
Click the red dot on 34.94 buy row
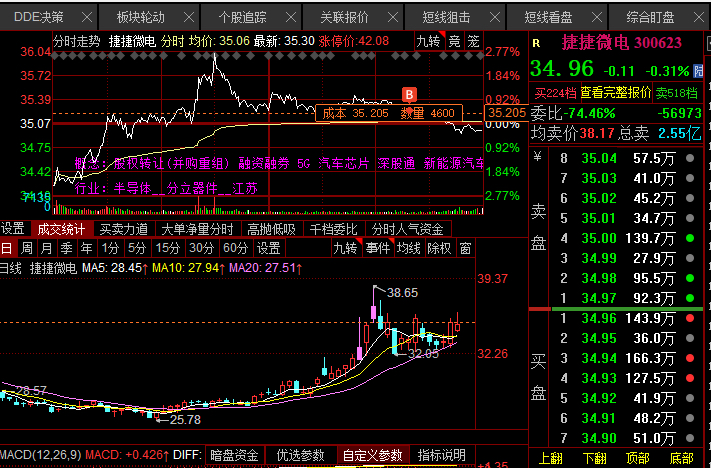[690, 358]
